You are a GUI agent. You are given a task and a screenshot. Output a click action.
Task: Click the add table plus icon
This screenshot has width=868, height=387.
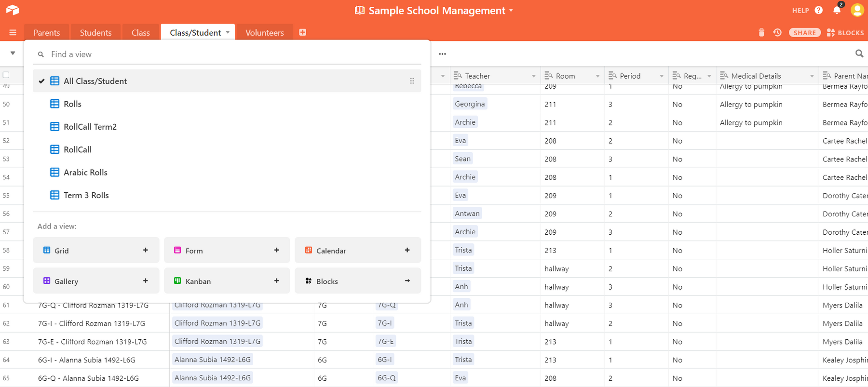click(x=303, y=32)
